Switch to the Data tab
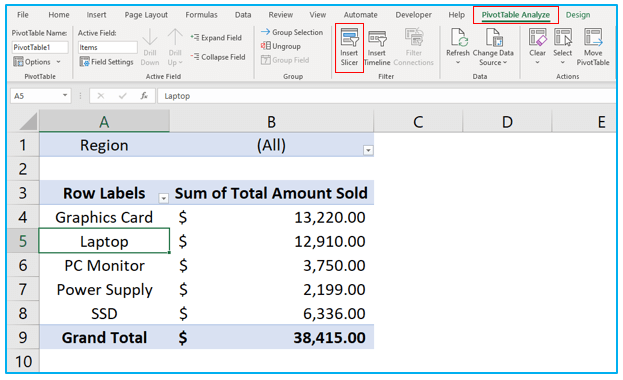The image size is (623, 380). [243, 15]
